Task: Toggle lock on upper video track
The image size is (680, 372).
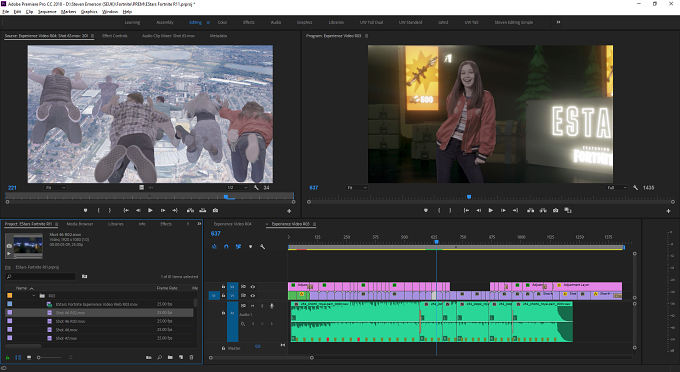Action: coord(223,287)
